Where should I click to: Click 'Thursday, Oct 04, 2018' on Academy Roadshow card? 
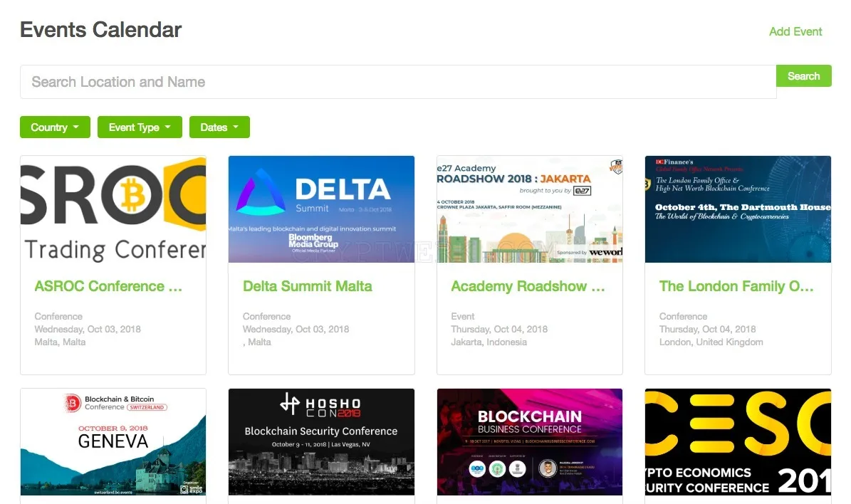498,329
